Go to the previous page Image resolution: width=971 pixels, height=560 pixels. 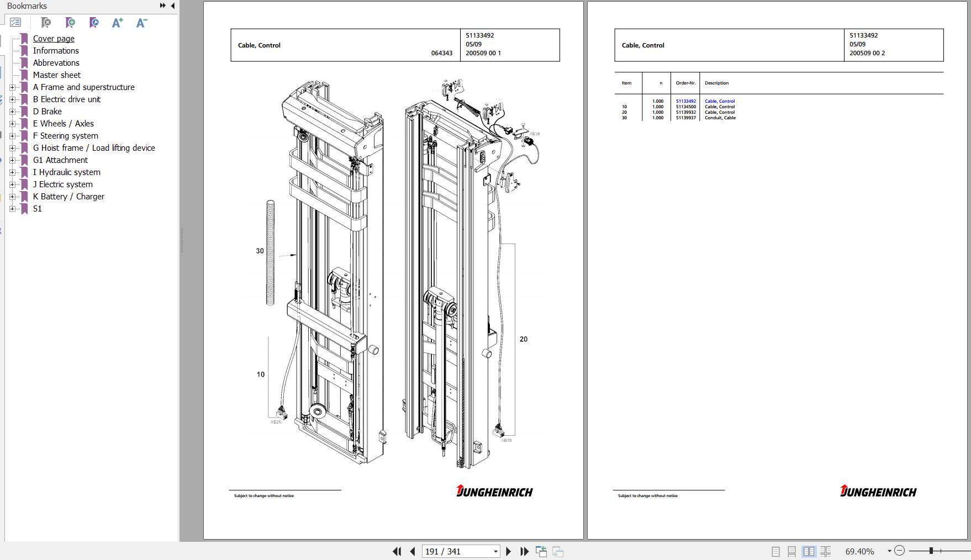pos(412,551)
